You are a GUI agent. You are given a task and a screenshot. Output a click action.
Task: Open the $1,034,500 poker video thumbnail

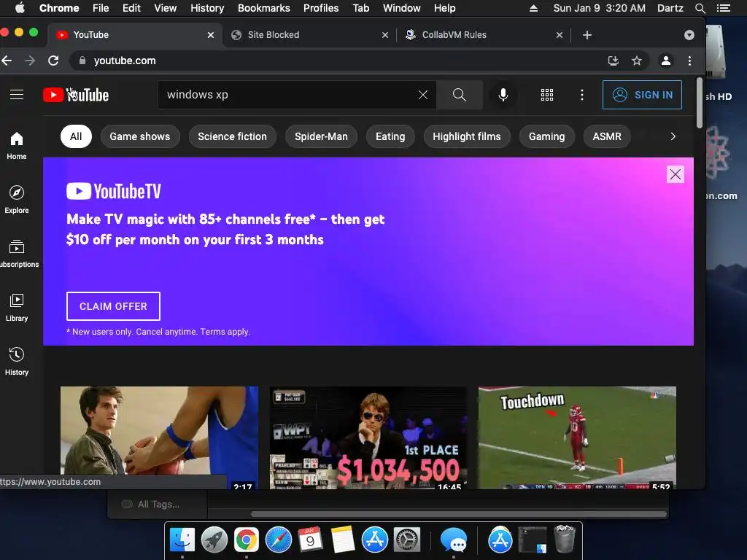tap(368, 437)
